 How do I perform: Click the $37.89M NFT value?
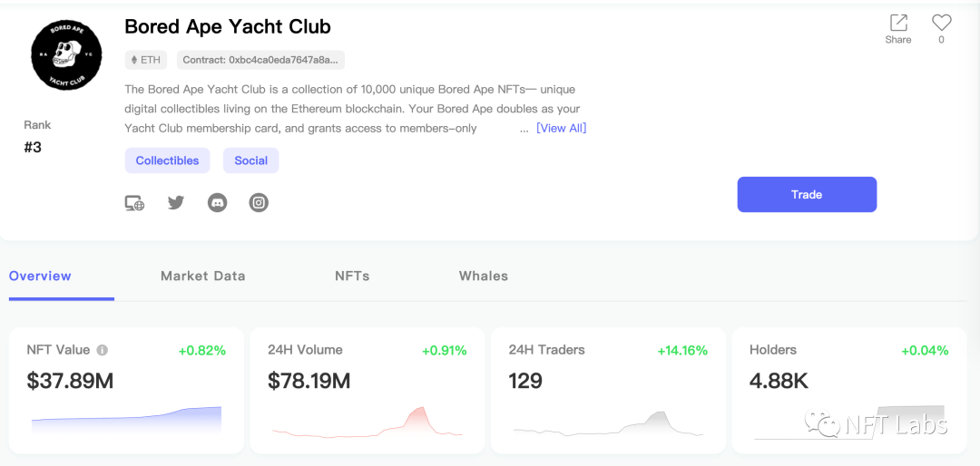[x=70, y=381]
